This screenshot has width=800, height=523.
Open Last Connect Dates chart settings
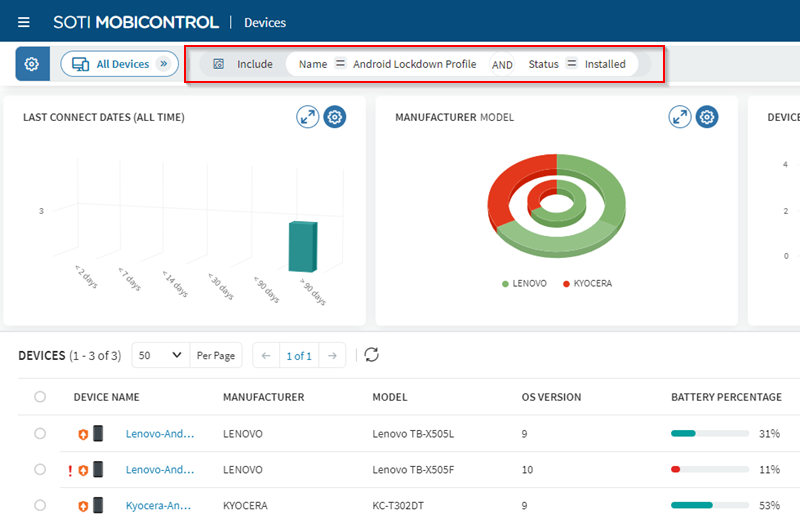(x=335, y=117)
